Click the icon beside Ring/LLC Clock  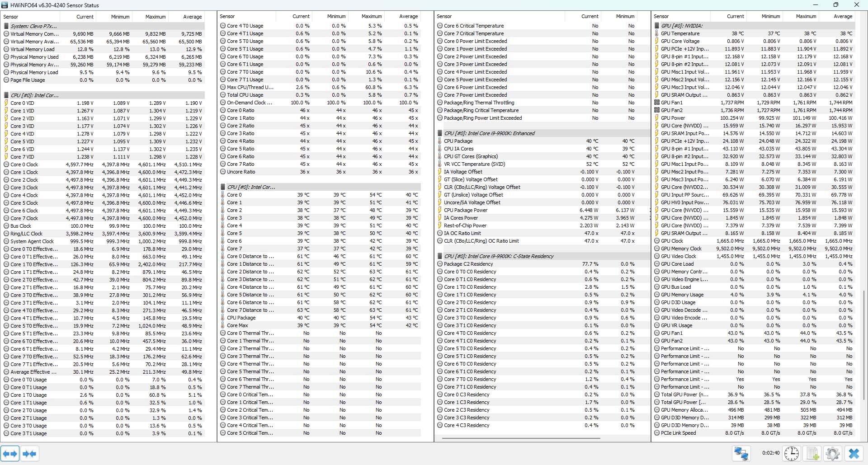(x=6, y=234)
